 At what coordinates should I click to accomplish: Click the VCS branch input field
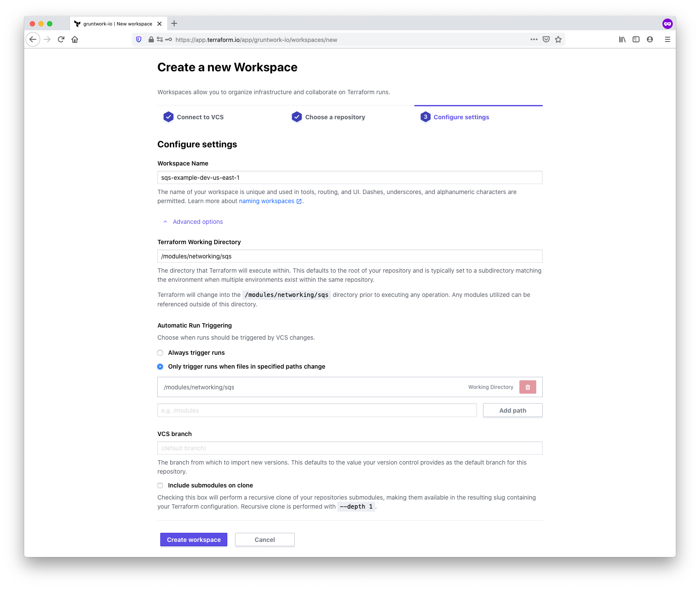tap(350, 448)
